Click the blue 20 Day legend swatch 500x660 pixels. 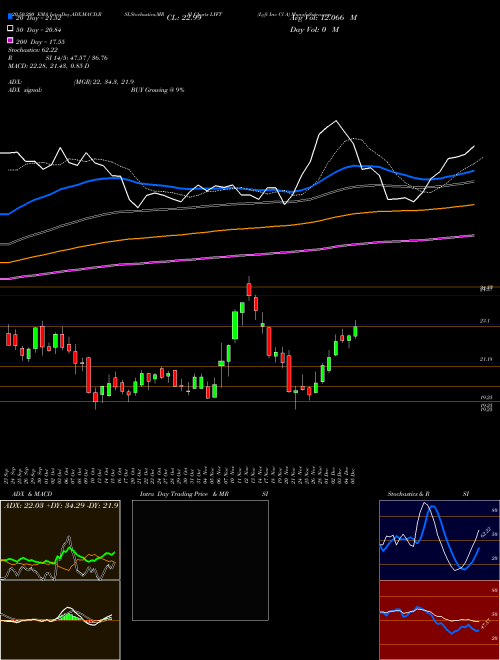(x=10, y=16)
